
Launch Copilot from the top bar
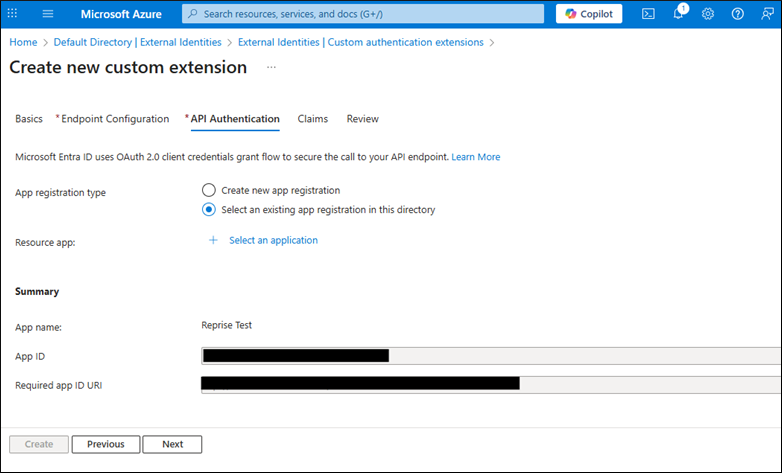(x=589, y=14)
